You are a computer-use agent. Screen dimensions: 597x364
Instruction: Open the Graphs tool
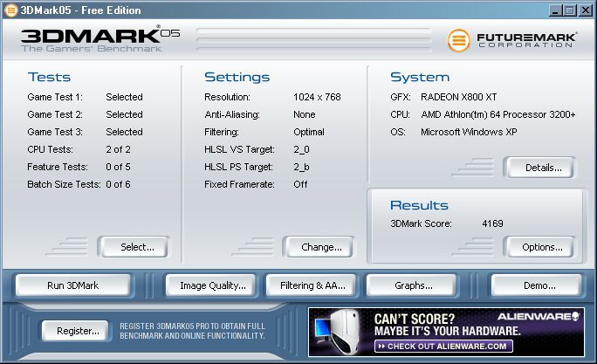coord(411,285)
